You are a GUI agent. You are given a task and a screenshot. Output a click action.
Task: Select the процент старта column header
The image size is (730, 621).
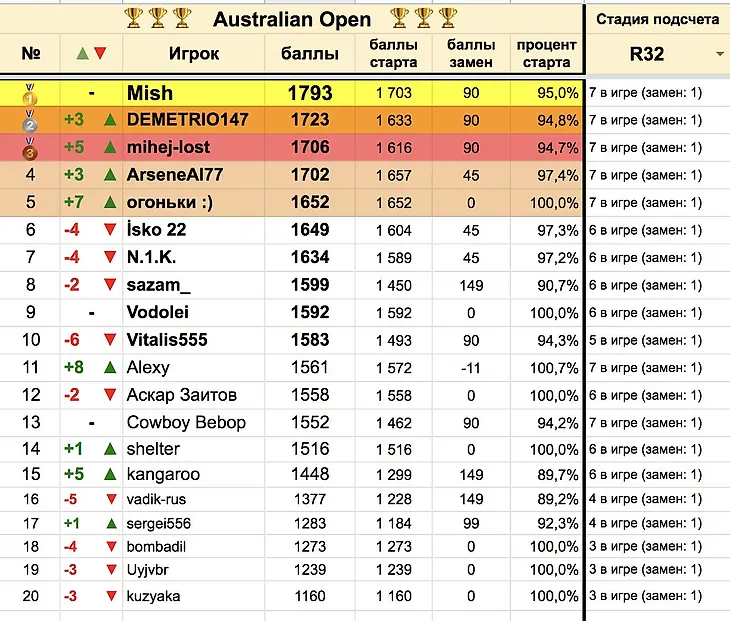coord(547,54)
